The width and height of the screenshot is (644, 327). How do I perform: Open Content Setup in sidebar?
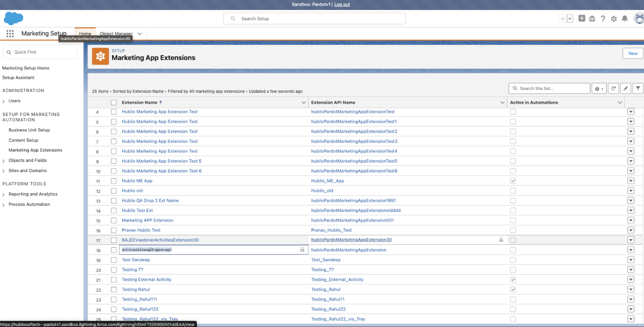(x=24, y=140)
